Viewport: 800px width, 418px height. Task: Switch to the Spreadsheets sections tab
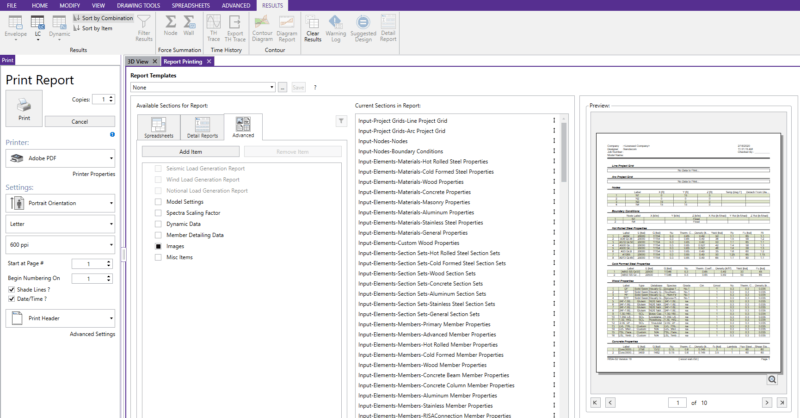click(x=158, y=128)
